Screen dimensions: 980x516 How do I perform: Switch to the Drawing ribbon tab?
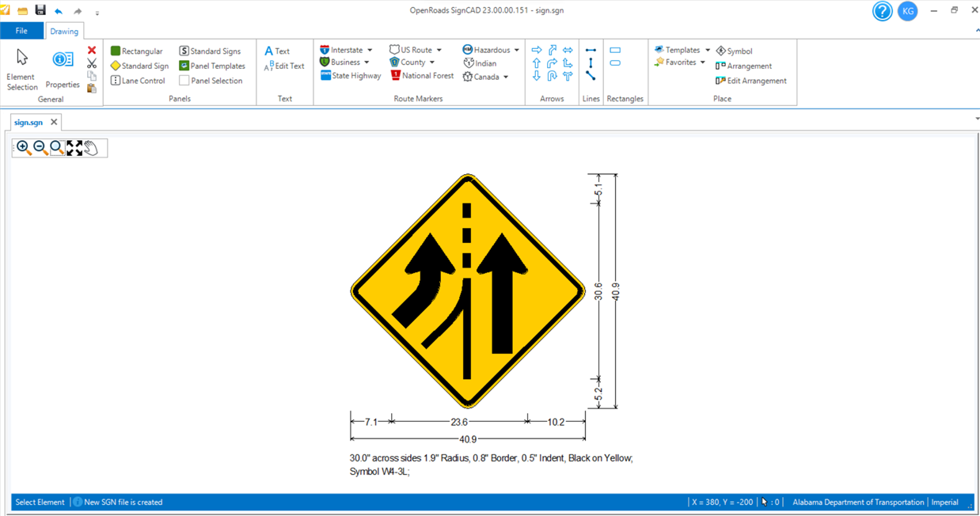click(x=64, y=32)
